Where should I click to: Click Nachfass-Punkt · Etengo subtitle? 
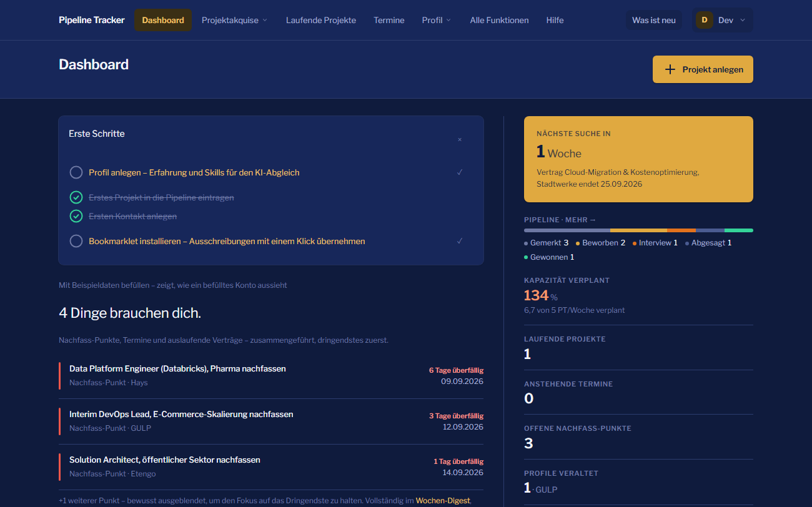[x=112, y=473]
